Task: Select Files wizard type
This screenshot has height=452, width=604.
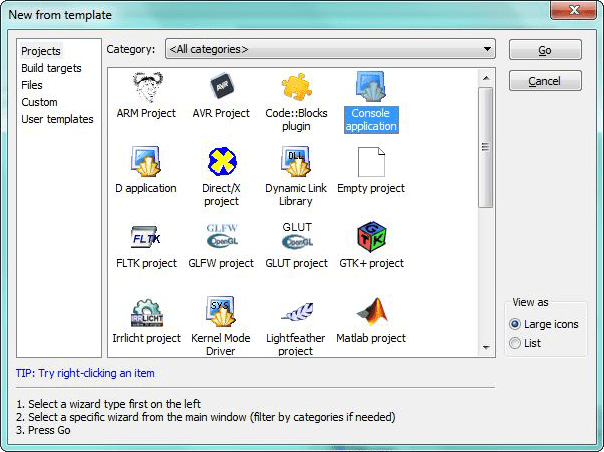Action: (32, 85)
